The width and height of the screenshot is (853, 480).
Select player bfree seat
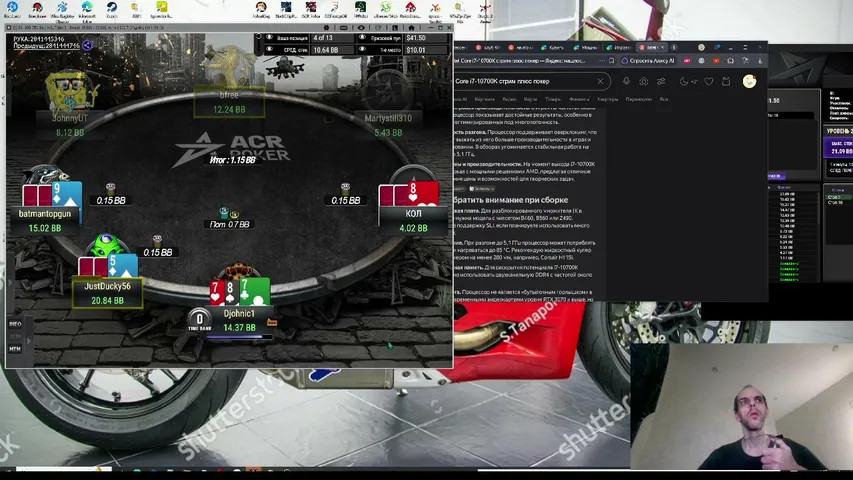(229, 102)
